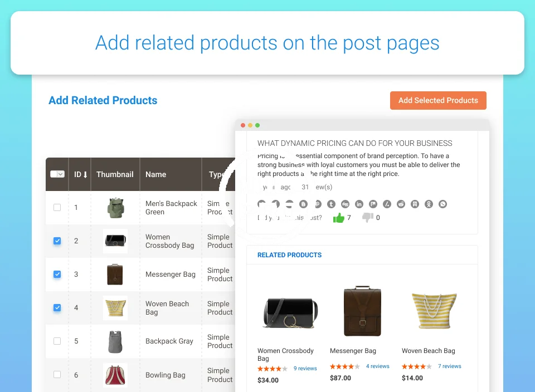Share post via LinkedIn icon
Screen dimensions: 535x392
pyautogui.click(x=359, y=204)
